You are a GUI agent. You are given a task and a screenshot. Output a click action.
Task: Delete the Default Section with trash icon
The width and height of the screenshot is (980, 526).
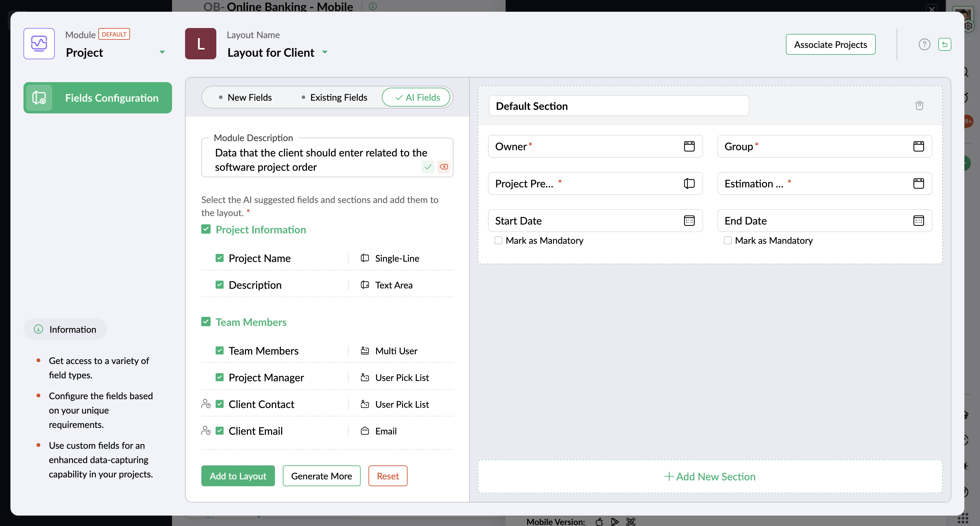(919, 106)
